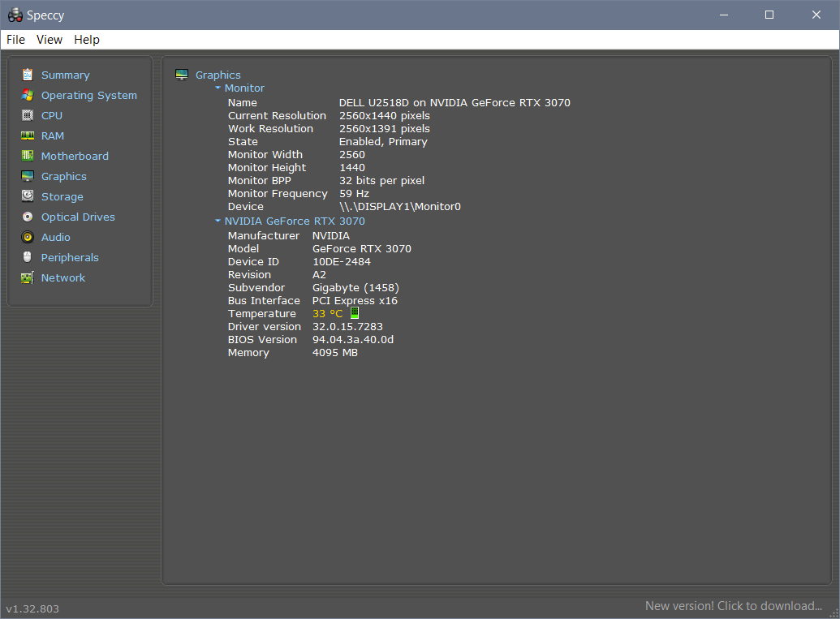Image resolution: width=840 pixels, height=619 pixels.
Task: Open the Motherboard section
Action: 75,157
